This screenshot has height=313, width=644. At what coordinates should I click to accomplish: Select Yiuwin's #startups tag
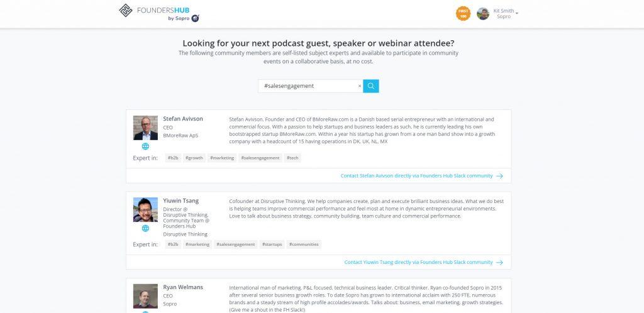point(272,244)
